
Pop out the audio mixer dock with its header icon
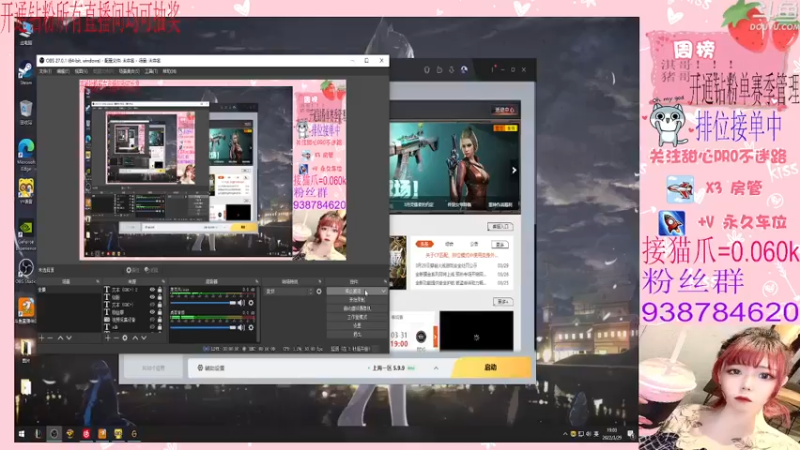point(257,282)
